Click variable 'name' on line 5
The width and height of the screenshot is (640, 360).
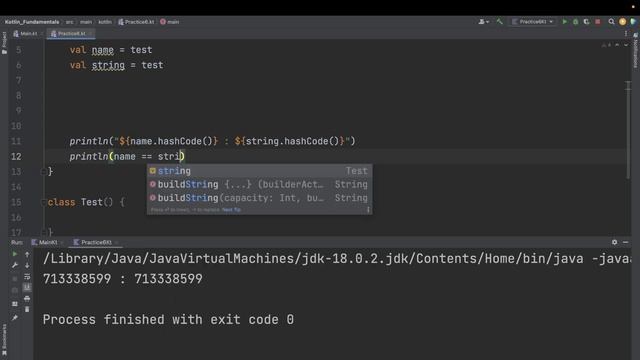click(x=102, y=50)
